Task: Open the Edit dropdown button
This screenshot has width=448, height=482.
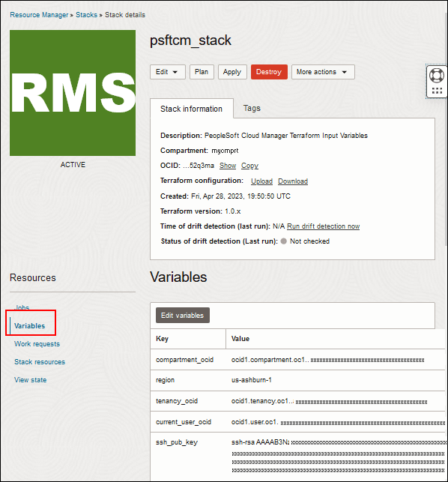Action: 168,72
